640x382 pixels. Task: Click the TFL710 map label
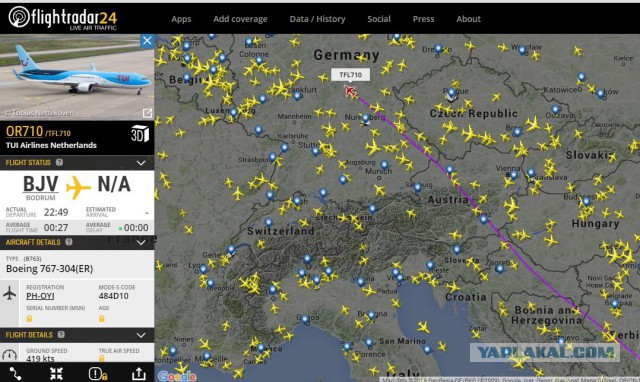pyautogui.click(x=350, y=75)
